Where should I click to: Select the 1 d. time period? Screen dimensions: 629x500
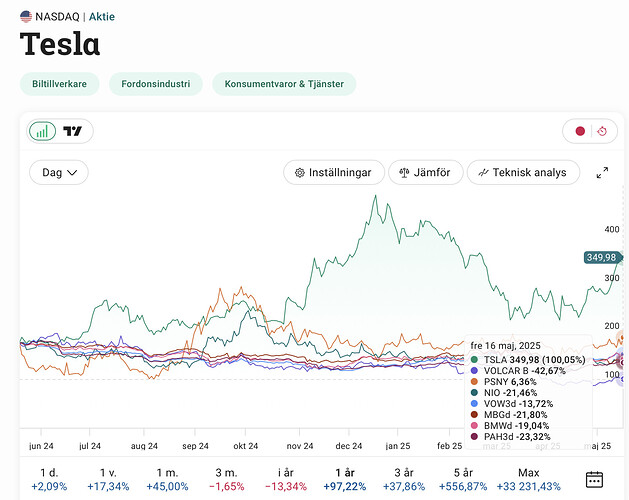coord(48,478)
